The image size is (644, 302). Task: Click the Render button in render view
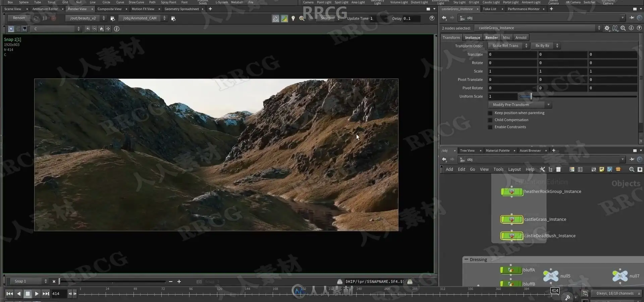[19, 18]
